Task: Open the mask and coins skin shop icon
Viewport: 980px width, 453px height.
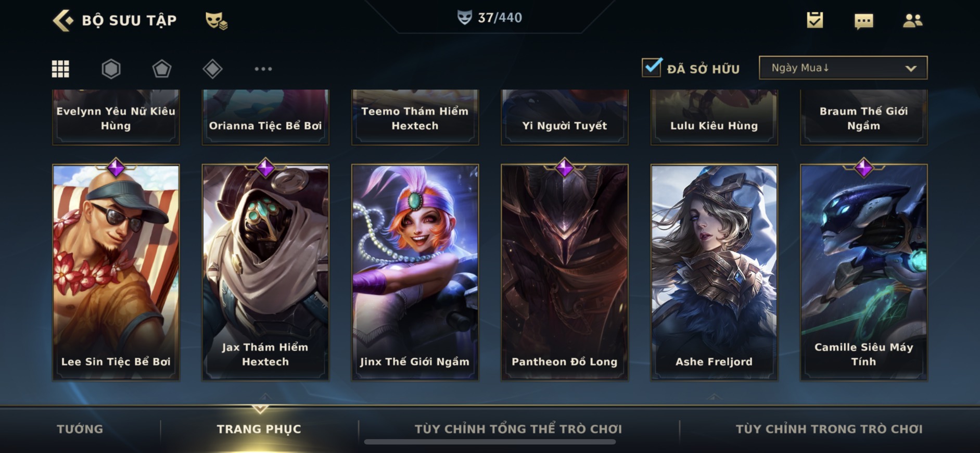Action: pos(216,21)
